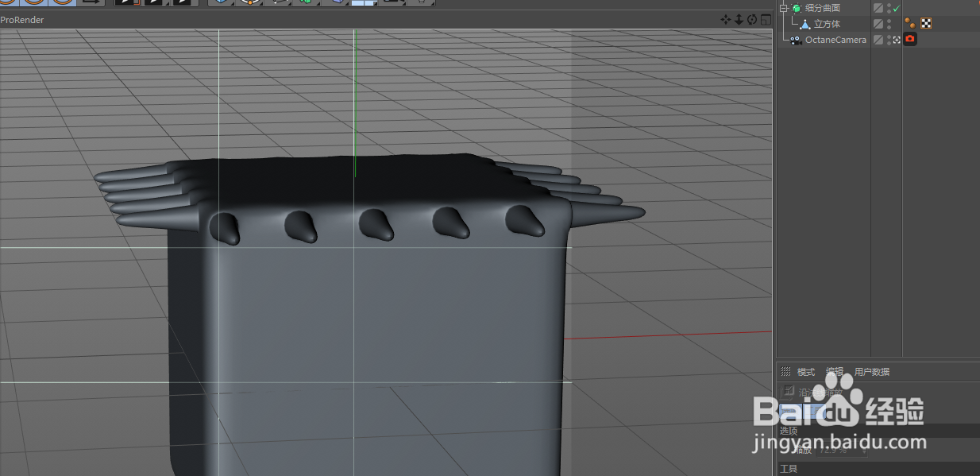Image resolution: width=980 pixels, height=476 pixels.
Task: Click the 编辑 menu of the attribute manager
Action: [x=835, y=372]
